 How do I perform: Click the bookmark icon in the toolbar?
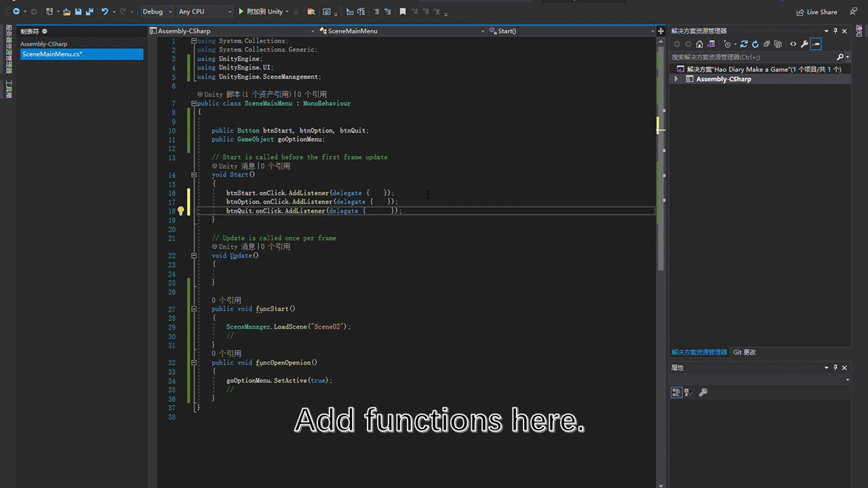tap(403, 12)
